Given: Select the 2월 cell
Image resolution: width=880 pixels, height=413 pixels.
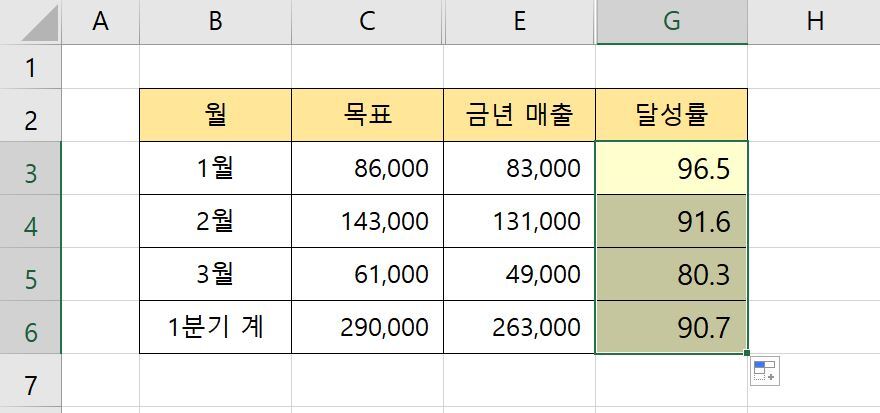Looking at the screenshot, I should (216, 221).
